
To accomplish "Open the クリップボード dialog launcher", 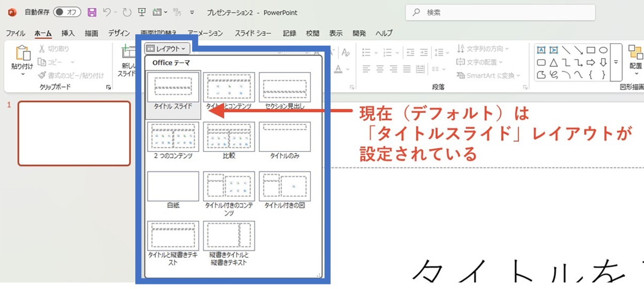I will tap(108, 87).
